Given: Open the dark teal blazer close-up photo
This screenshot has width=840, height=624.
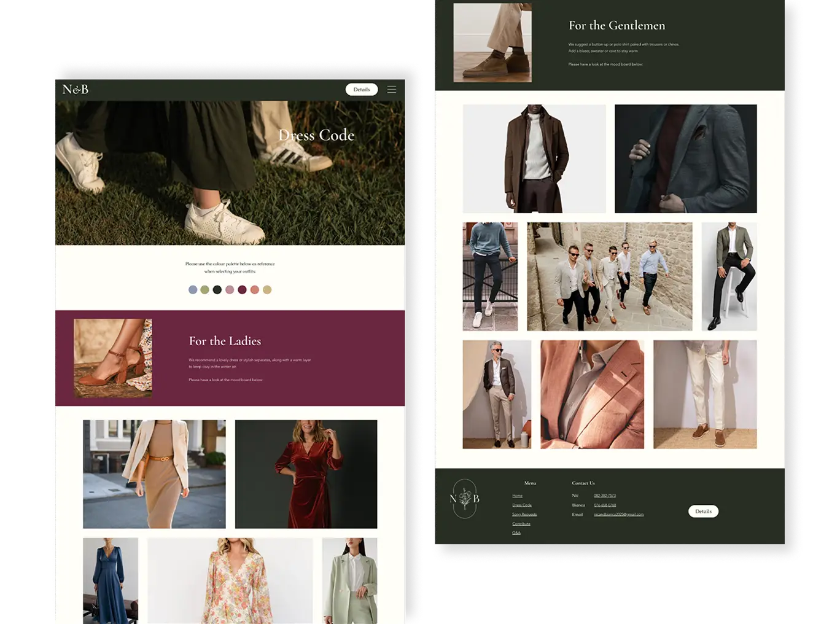Looking at the screenshot, I should click(686, 159).
